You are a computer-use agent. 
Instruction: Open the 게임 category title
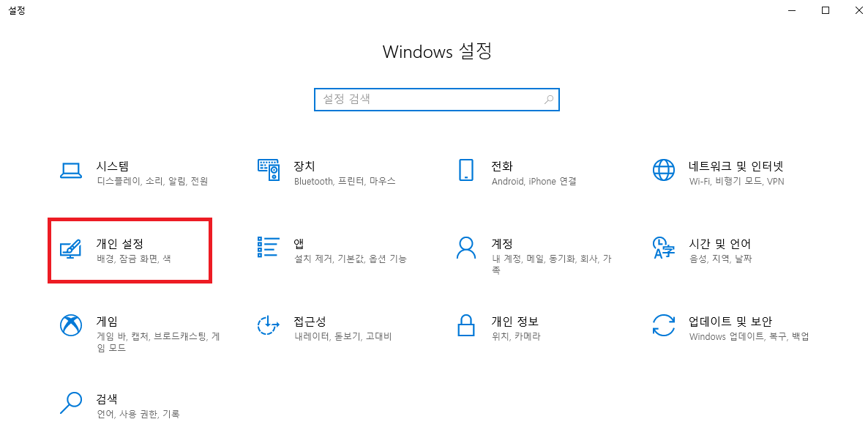click(107, 322)
